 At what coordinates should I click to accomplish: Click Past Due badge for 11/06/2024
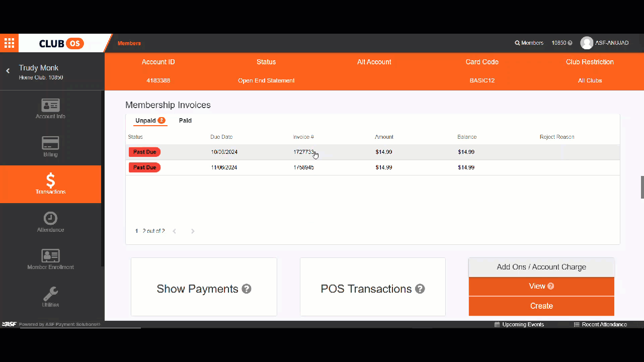pyautogui.click(x=144, y=167)
